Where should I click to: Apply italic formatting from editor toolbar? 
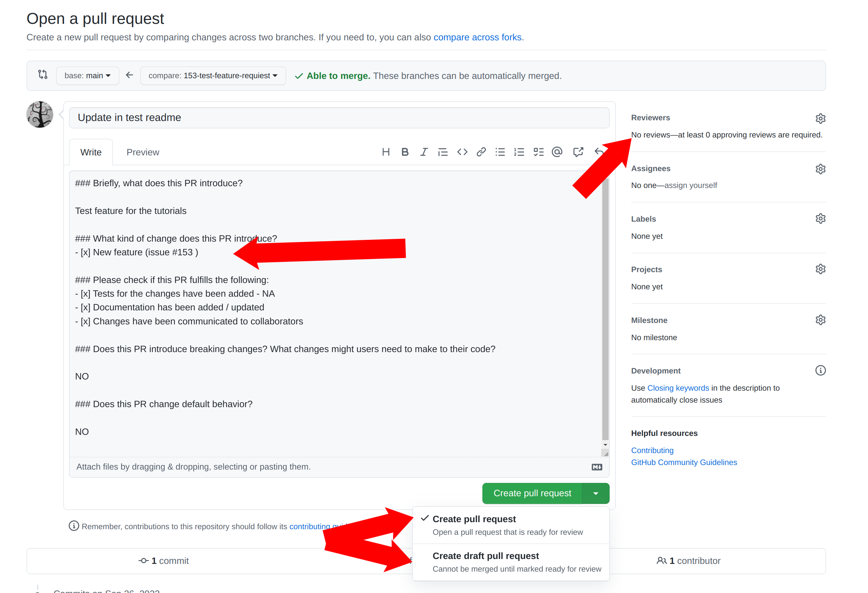(x=424, y=152)
